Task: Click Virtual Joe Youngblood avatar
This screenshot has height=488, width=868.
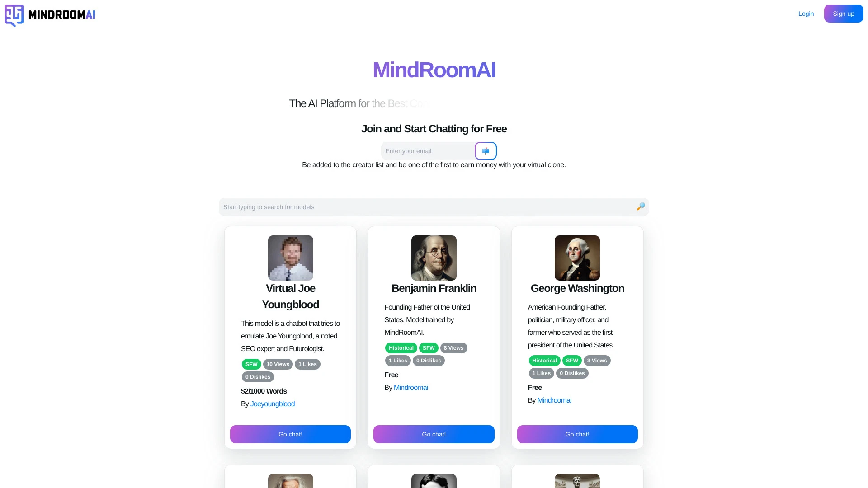Action: click(290, 258)
